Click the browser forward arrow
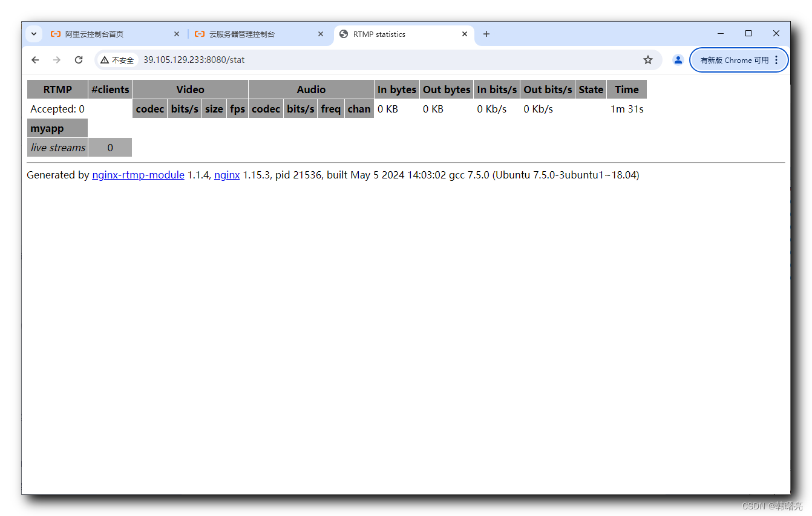 [57, 60]
